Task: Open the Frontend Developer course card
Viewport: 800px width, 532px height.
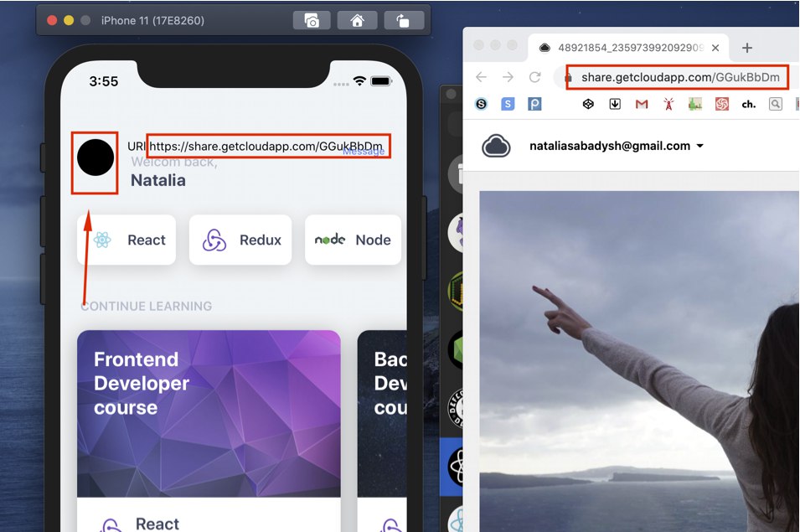Action: click(x=209, y=431)
